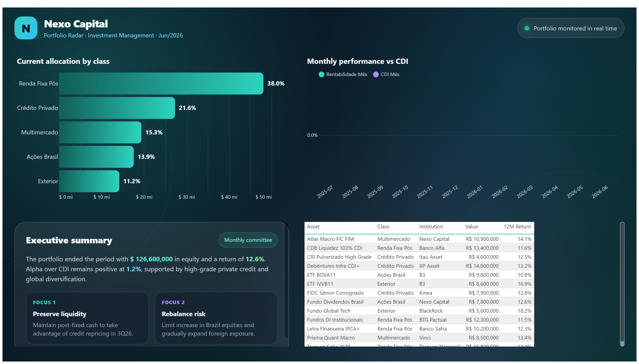Open the Focus 2 Rebalance risk card
The height and width of the screenshot is (364, 639).
point(216,318)
